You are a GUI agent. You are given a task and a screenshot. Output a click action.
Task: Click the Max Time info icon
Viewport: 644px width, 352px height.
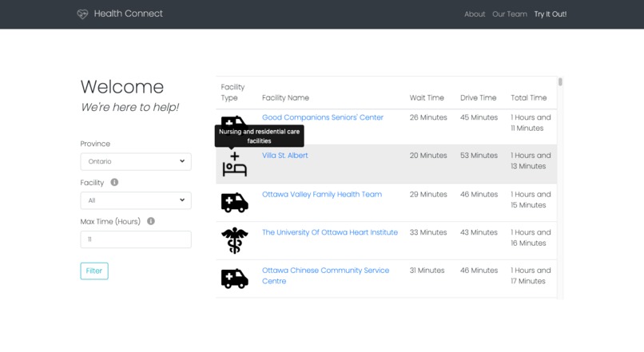pyautogui.click(x=151, y=221)
